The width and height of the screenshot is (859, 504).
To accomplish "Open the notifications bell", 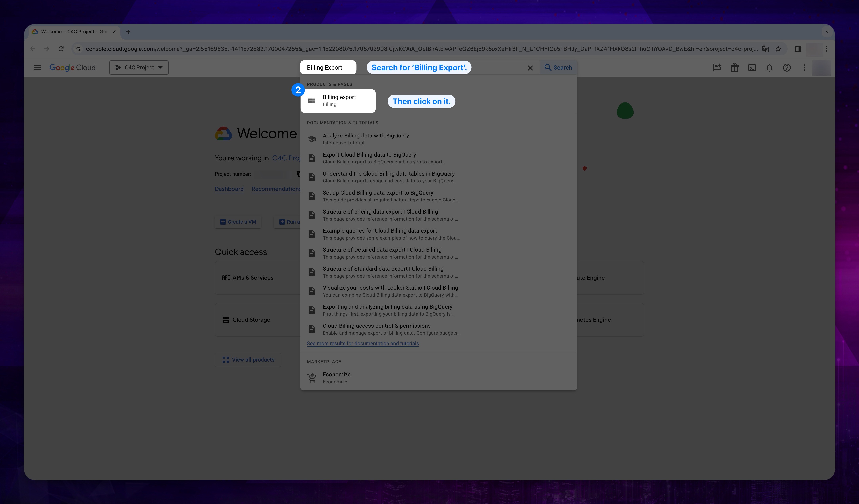I will pos(769,68).
